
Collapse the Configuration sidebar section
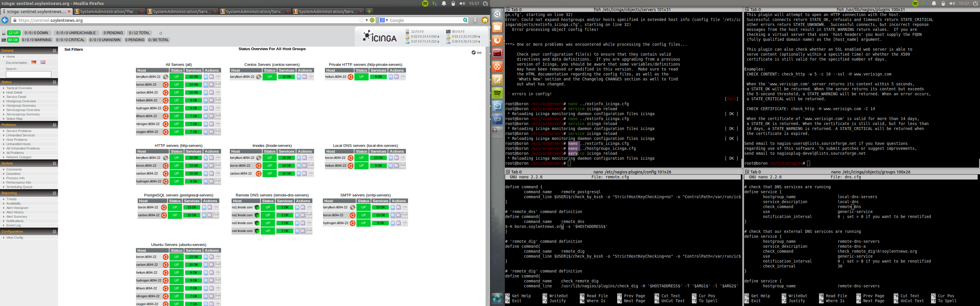point(54,231)
